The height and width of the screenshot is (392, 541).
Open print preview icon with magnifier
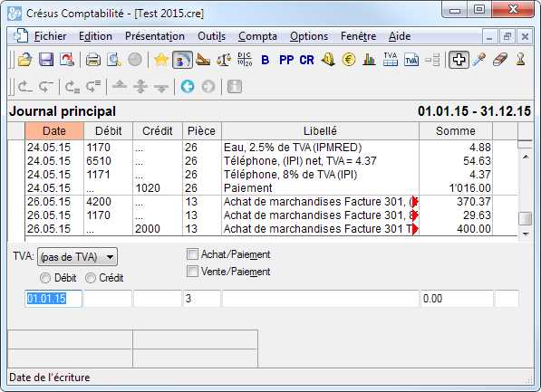point(114,60)
